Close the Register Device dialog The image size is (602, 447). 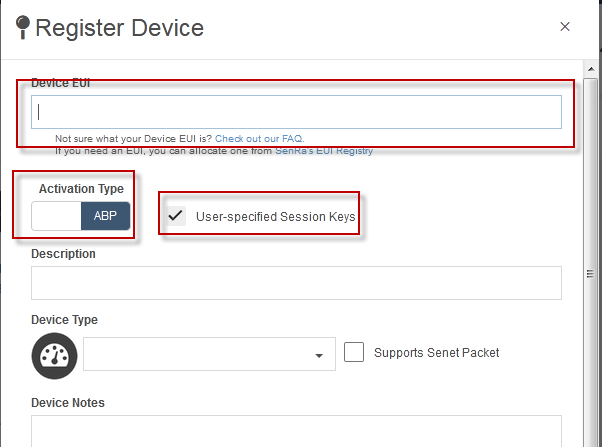coord(565,26)
